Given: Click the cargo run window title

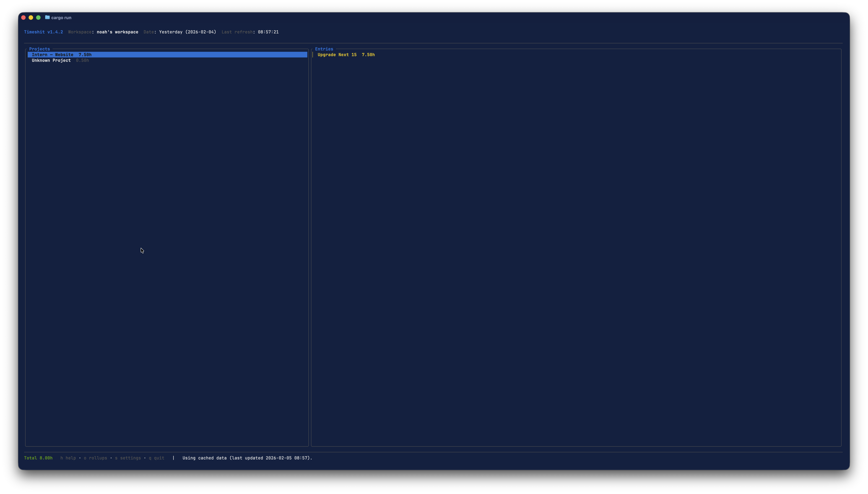Looking at the screenshot, I should pos(61,18).
